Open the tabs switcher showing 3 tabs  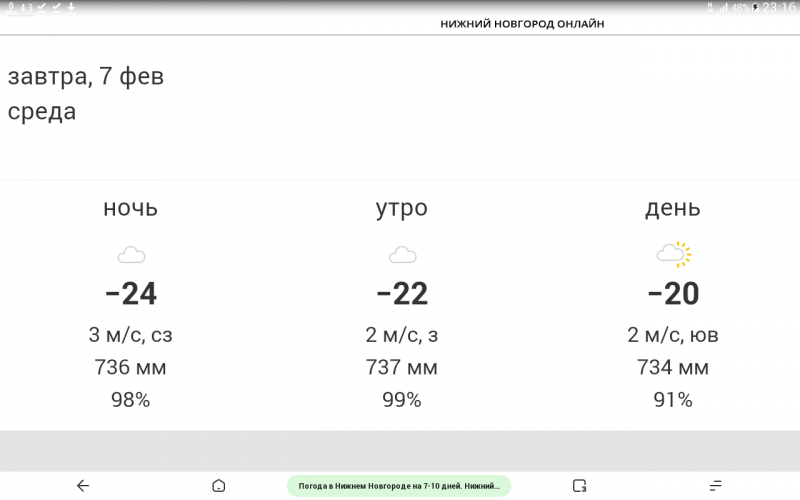click(580, 486)
